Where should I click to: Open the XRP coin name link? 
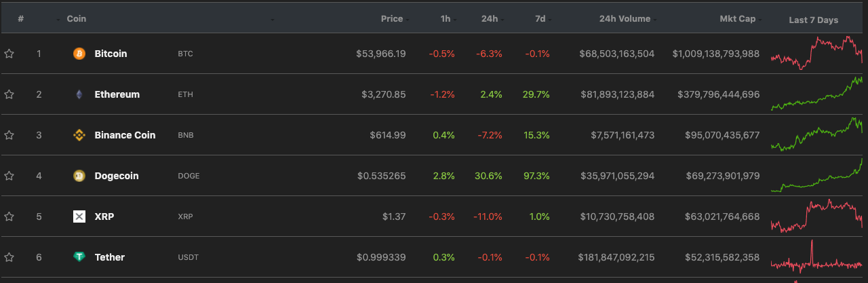(x=104, y=216)
